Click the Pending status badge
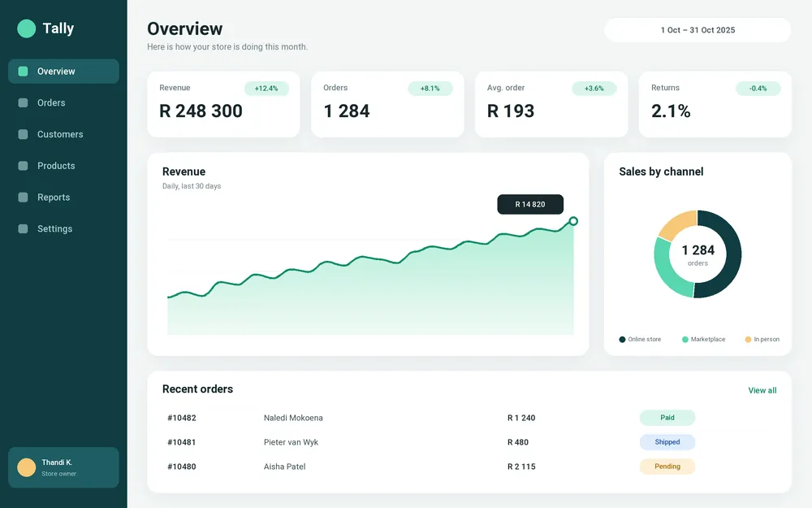This screenshot has width=812, height=508. pos(667,467)
